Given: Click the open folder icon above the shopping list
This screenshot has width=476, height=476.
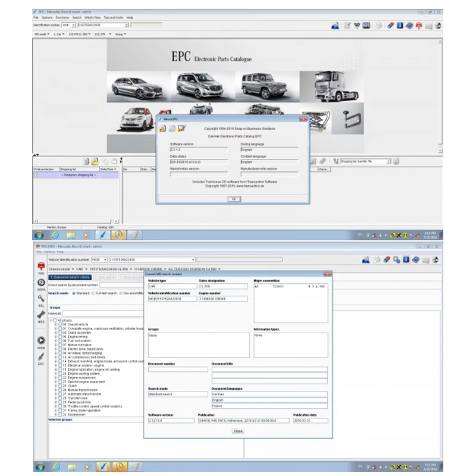Looking at the screenshot, I should pyautogui.click(x=95, y=161).
